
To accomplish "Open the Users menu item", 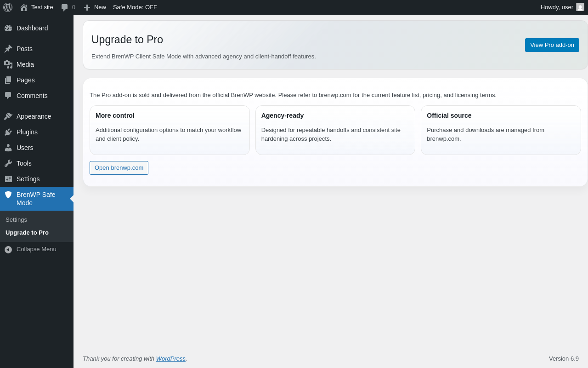I will tap(25, 148).
